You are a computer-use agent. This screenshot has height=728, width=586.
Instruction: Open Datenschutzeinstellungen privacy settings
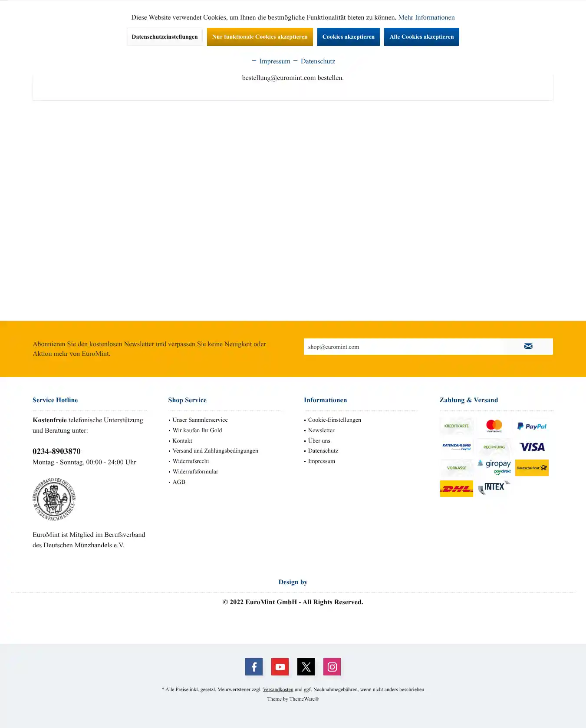click(165, 37)
